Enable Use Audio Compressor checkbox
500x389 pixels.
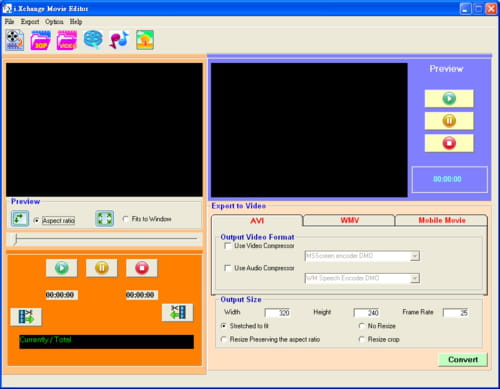228,268
